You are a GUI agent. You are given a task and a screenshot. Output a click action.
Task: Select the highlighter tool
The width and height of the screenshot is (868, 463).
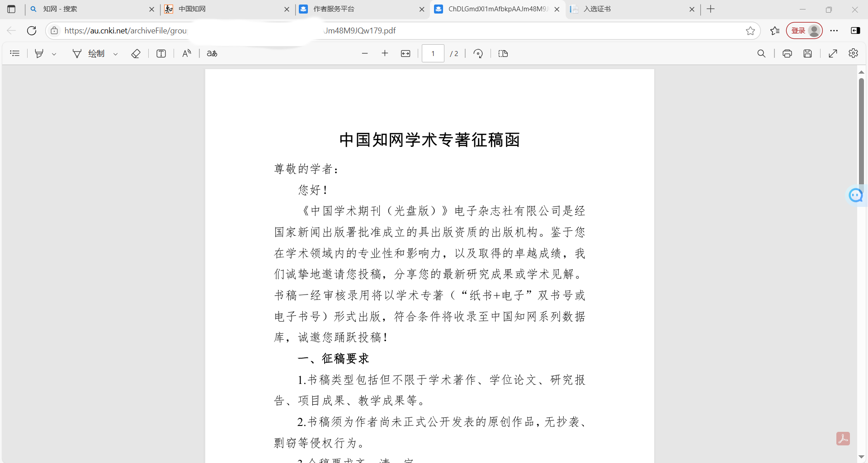pos(39,53)
